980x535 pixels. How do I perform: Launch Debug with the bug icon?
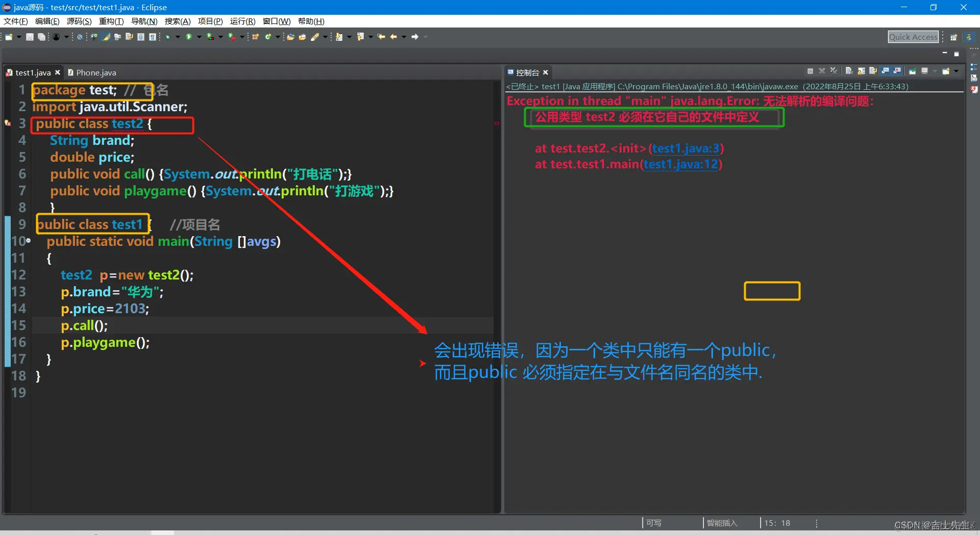167,37
